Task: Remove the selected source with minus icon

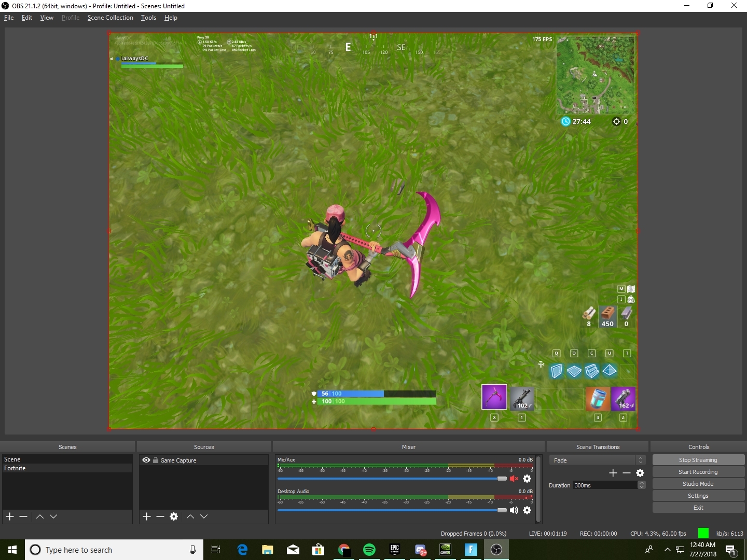Action: coord(160,516)
